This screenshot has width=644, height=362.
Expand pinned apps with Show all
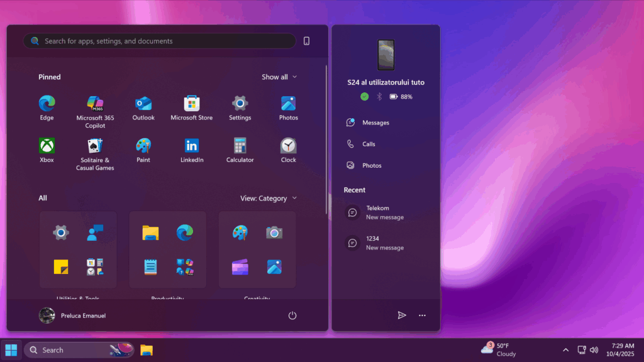[279, 77]
